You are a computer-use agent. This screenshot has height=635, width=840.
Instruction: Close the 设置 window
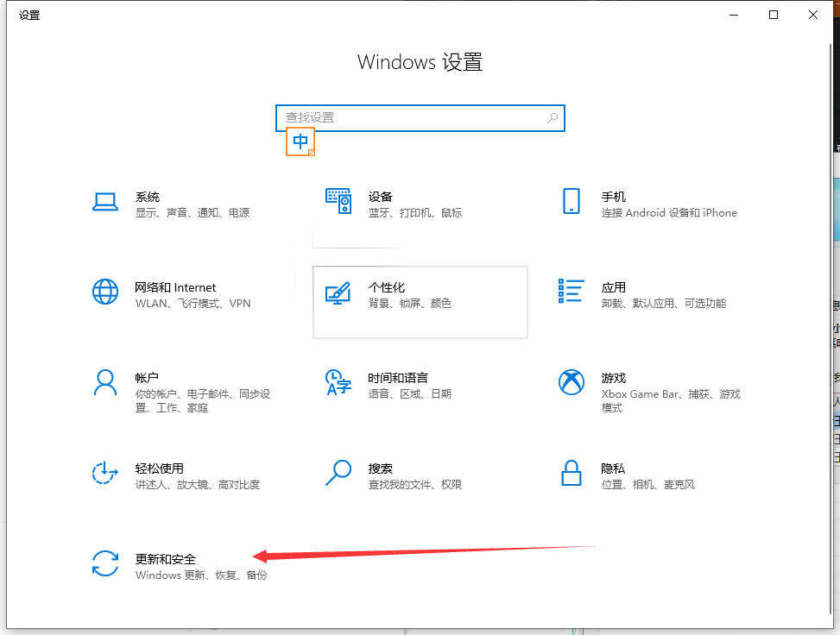[813, 15]
